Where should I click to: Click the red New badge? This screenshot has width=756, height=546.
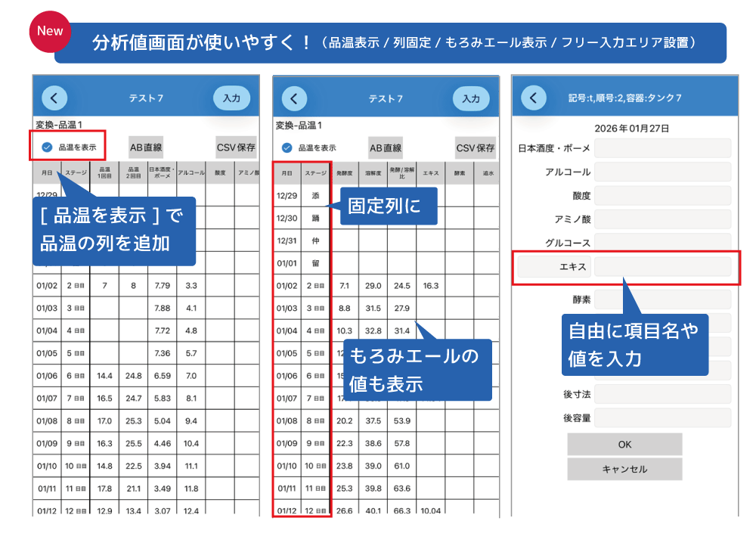50,32
